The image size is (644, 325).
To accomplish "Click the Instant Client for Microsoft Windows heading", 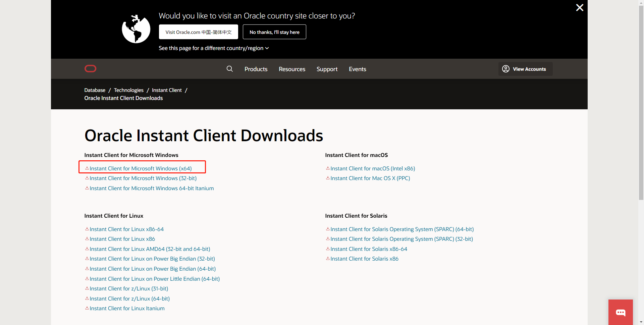I will point(131,155).
